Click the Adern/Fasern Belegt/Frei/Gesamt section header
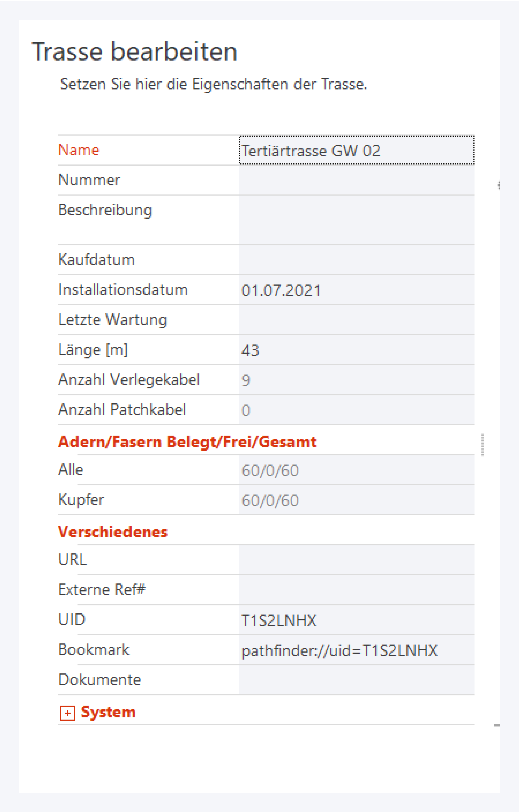Screen dimensions: 519x812 (x=187, y=442)
